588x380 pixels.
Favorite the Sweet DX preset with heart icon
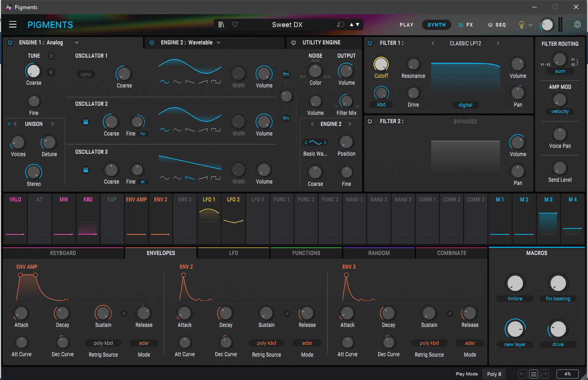235,25
